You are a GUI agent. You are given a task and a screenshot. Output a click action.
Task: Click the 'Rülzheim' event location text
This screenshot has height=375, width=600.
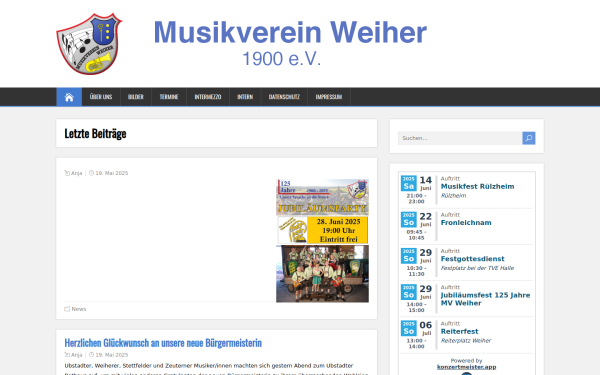453,196
